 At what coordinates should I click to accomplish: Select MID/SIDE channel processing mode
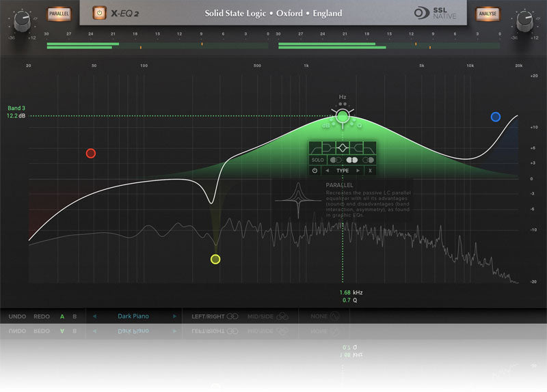click(x=267, y=316)
